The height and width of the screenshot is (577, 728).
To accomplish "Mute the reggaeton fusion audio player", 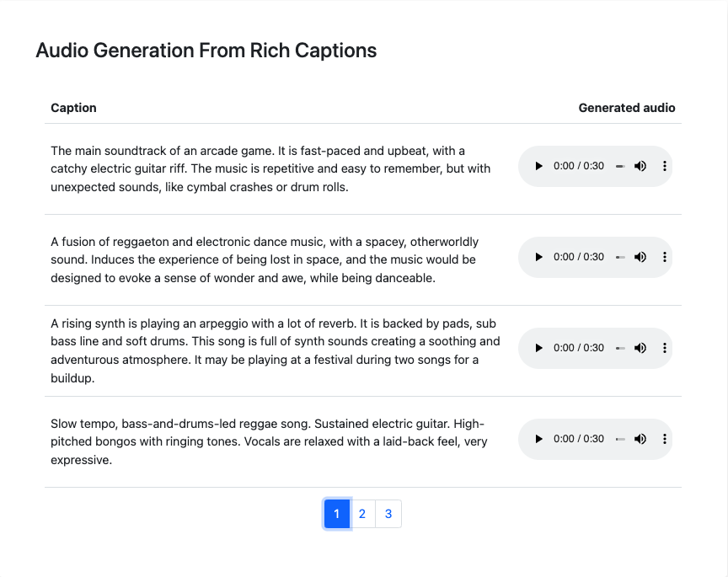I will click(640, 258).
